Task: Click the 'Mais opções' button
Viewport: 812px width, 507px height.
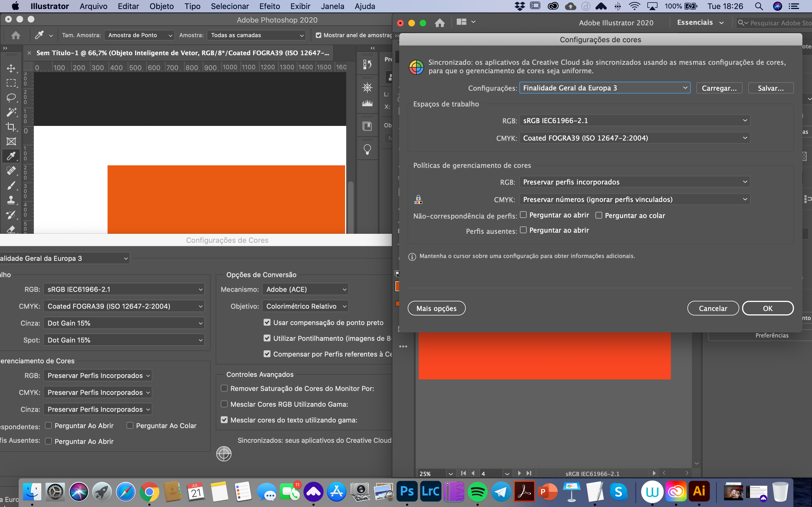Action: click(x=436, y=308)
